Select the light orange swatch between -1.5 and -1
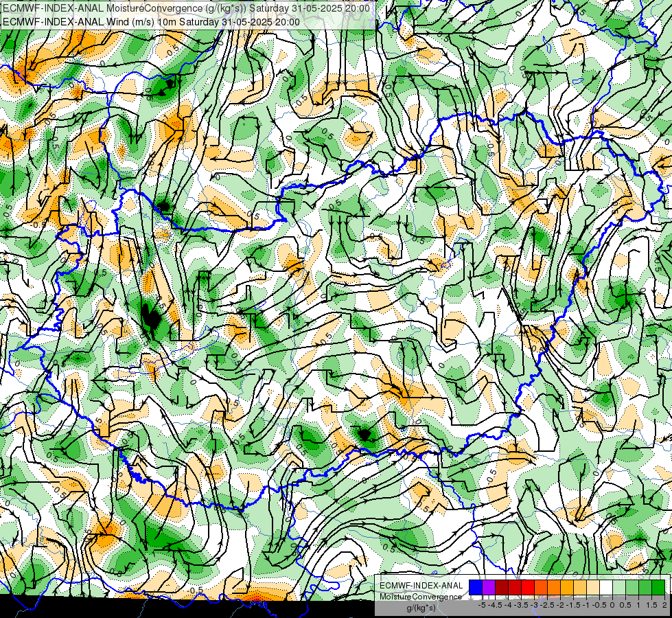This screenshot has width=672, height=618. click(x=580, y=588)
